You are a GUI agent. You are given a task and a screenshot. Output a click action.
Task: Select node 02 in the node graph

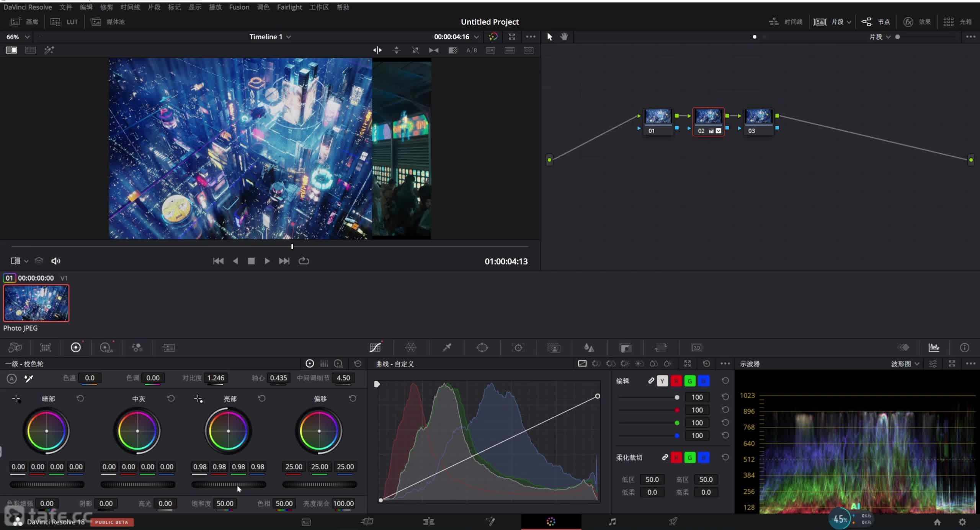[708, 121]
